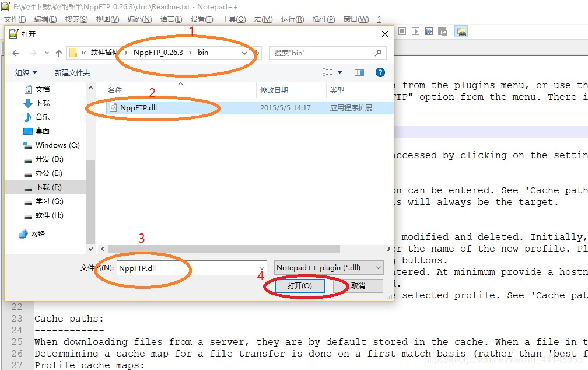Toggle the preview pane icon
This screenshot has height=370, width=588.
point(359,72)
